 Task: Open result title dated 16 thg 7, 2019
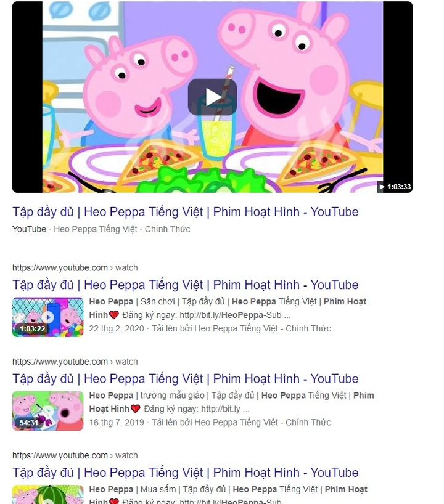coord(186,379)
